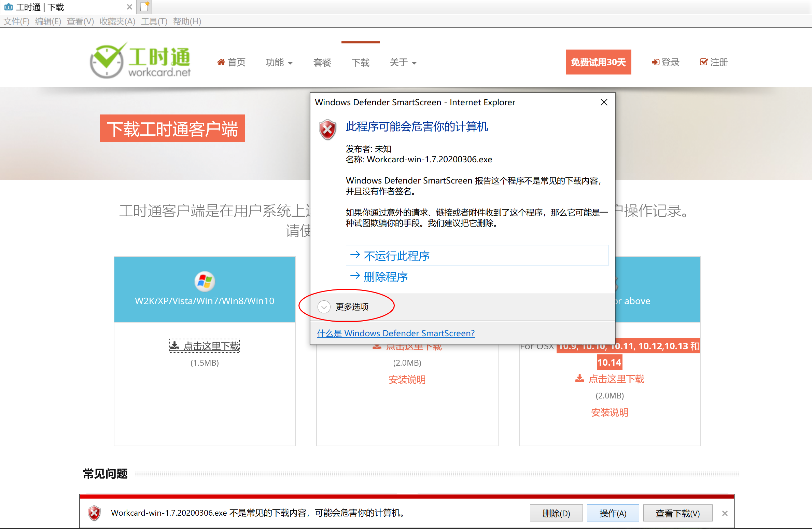Click the 注册 register check icon

click(704, 62)
